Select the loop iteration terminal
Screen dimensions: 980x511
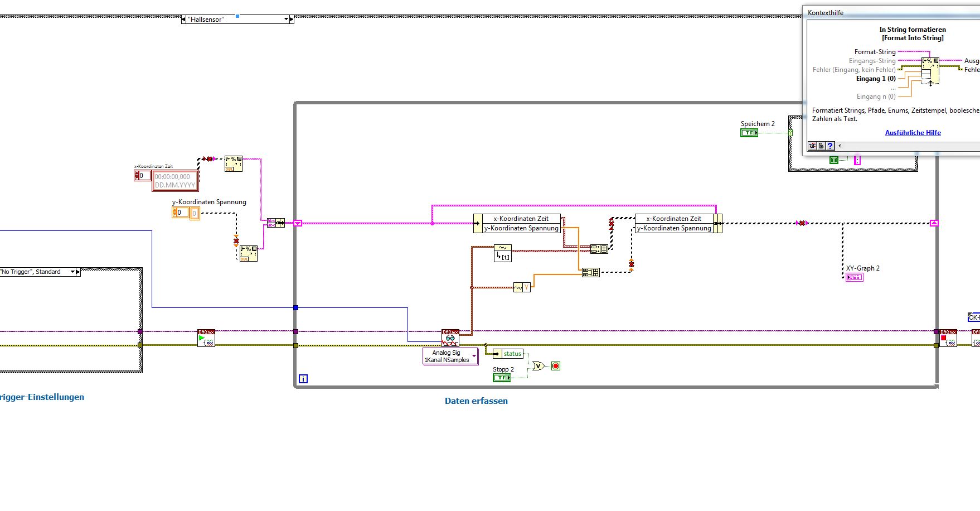tap(303, 379)
